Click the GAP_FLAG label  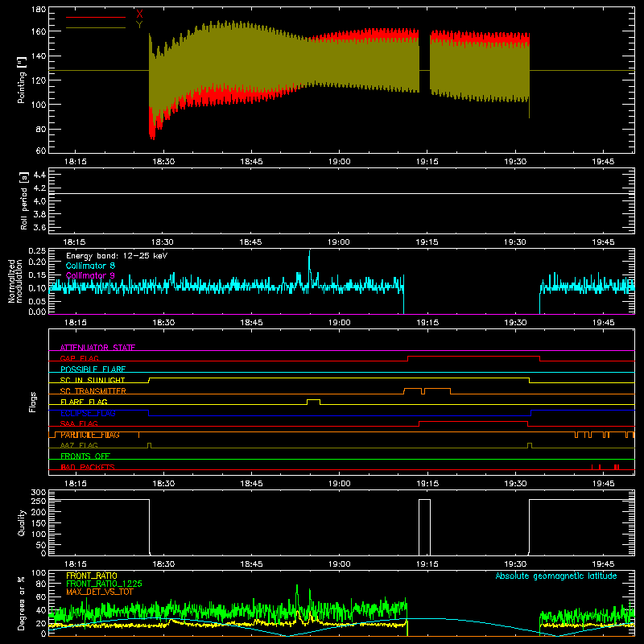click(x=79, y=358)
